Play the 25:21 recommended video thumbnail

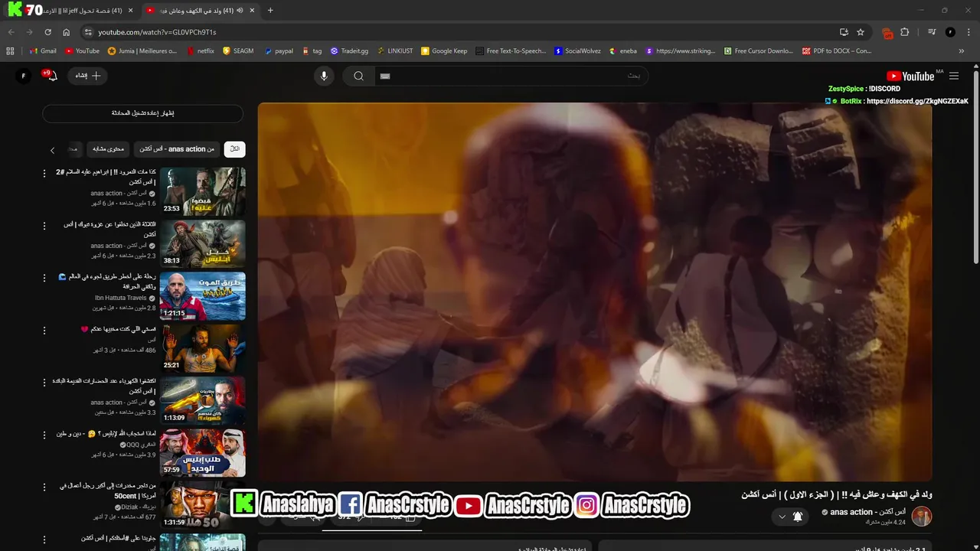[x=203, y=348]
